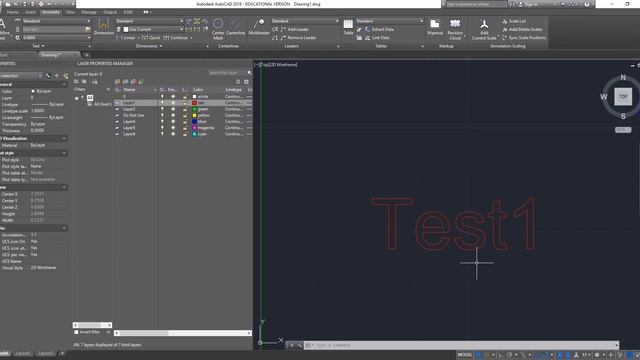This screenshot has width=640, height=360.
Task: Click the red color swatch of Layer1
Action: [x=195, y=103]
